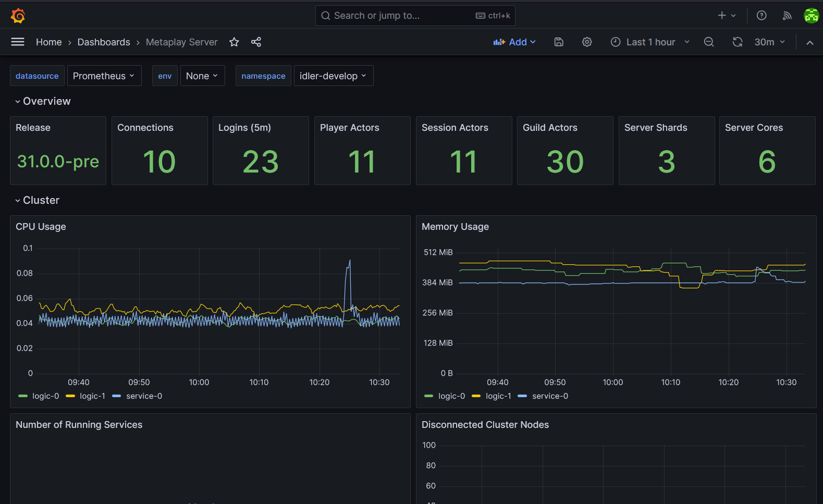823x504 pixels.
Task: Click the Guild Actors panel title
Action: tap(550, 128)
